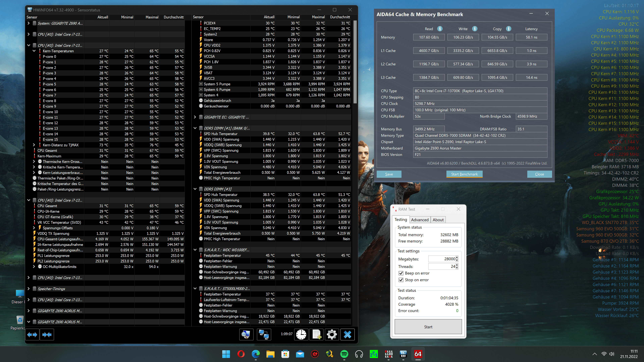The width and height of the screenshot is (644, 362).
Task: Click the Start button in RAM Test
Action: click(428, 327)
